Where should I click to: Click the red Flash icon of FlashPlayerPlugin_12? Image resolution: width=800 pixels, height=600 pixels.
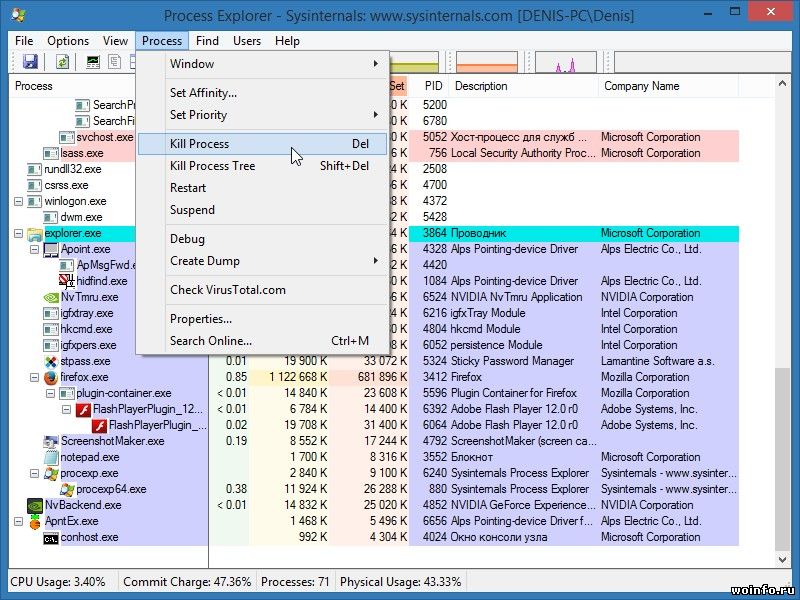pyautogui.click(x=83, y=410)
